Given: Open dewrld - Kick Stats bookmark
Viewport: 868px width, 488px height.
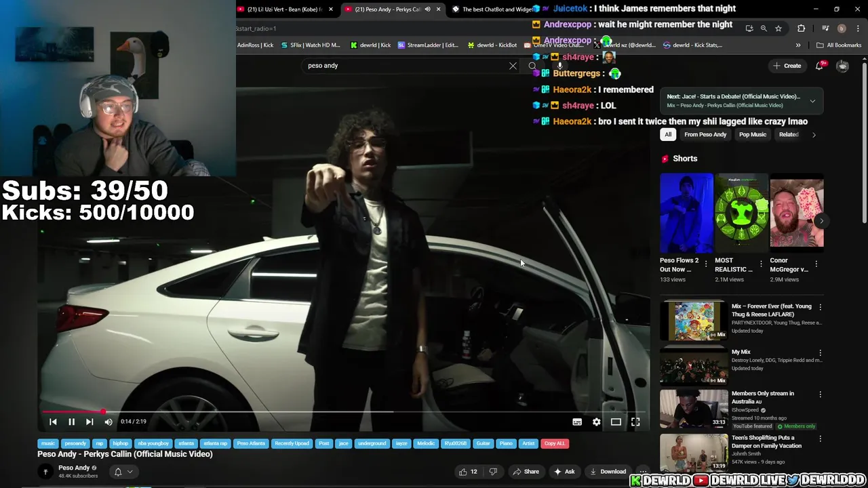Looking at the screenshot, I should (693, 45).
